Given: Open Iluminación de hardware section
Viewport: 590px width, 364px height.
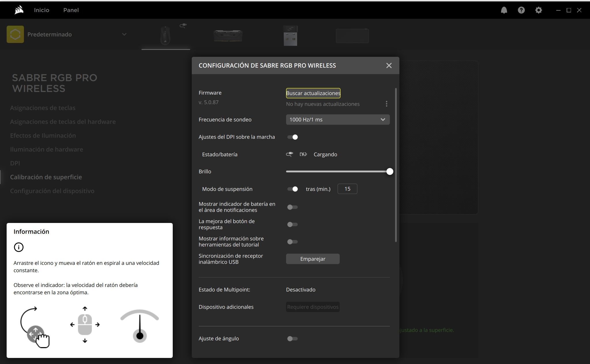Looking at the screenshot, I should click(46, 149).
